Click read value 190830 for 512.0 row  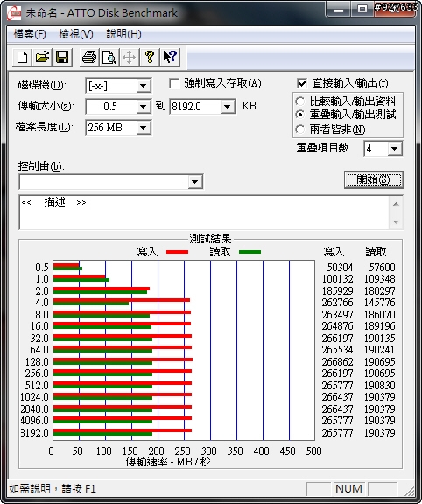pyautogui.click(x=380, y=385)
